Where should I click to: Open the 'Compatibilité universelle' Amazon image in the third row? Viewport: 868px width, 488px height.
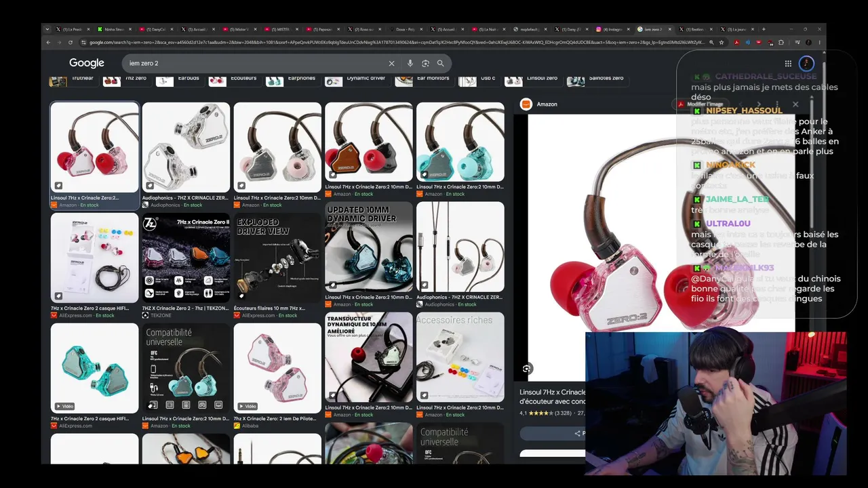(x=186, y=368)
